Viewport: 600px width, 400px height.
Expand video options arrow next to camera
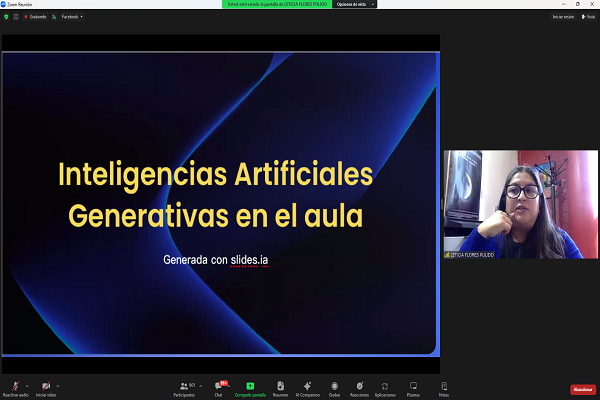(x=58, y=385)
